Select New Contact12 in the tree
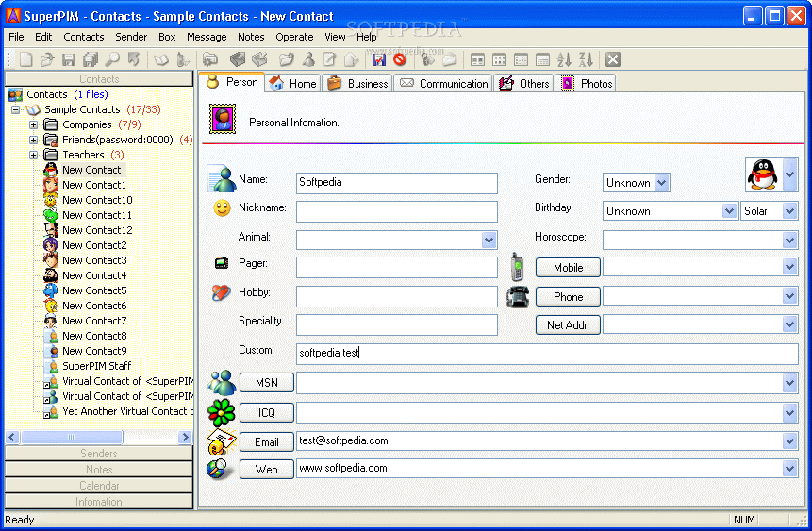This screenshot has width=812, height=531. pos(97,230)
